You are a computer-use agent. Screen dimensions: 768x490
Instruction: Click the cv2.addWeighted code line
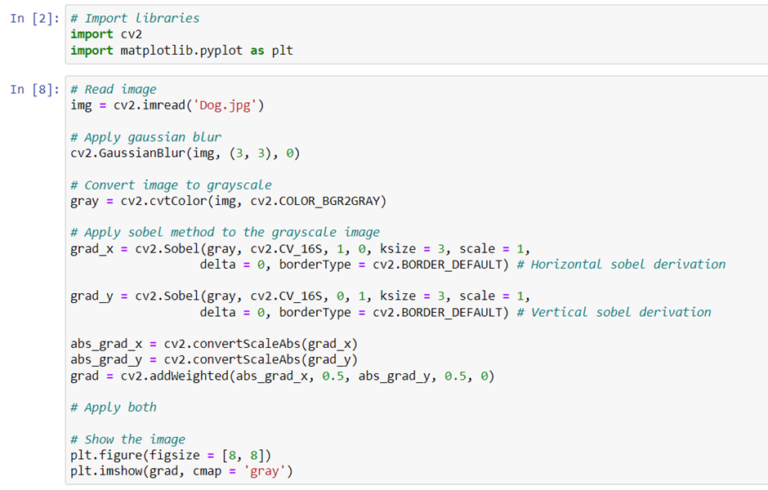pos(282,376)
